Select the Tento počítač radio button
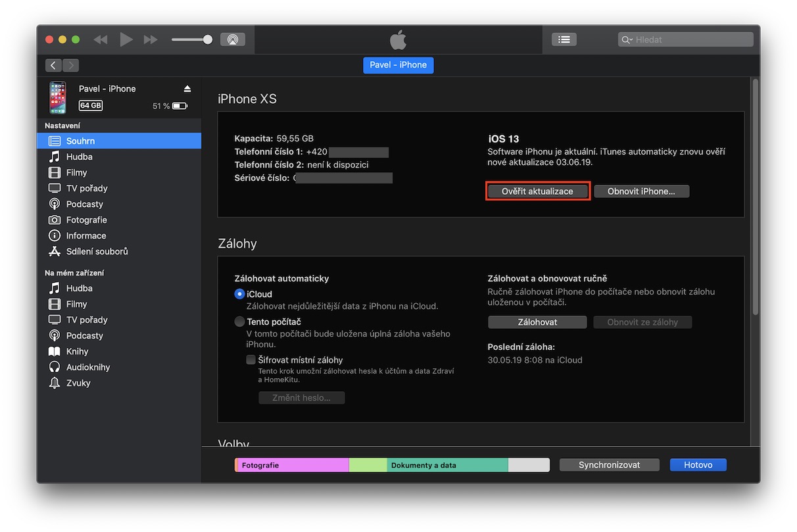The height and width of the screenshot is (532, 797). pyautogui.click(x=239, y=322)
